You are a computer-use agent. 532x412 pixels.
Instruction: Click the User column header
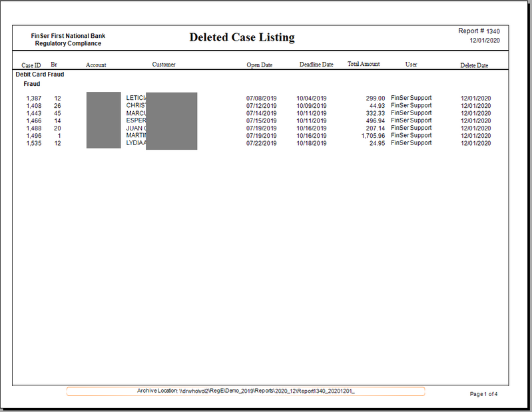click(x=411, y=64)
